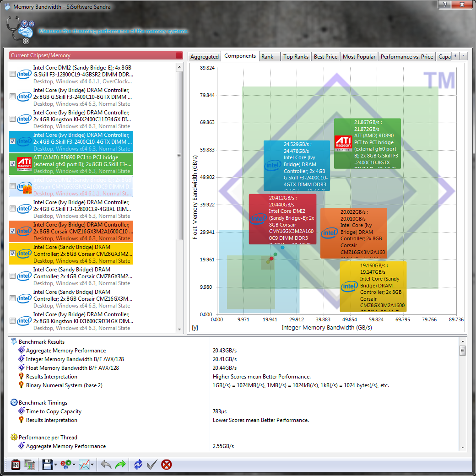476x476 pixels.
Task: Check the 2x 4GB Corsair CMZ8GX3M2 entry
Action: coord(12,276)
